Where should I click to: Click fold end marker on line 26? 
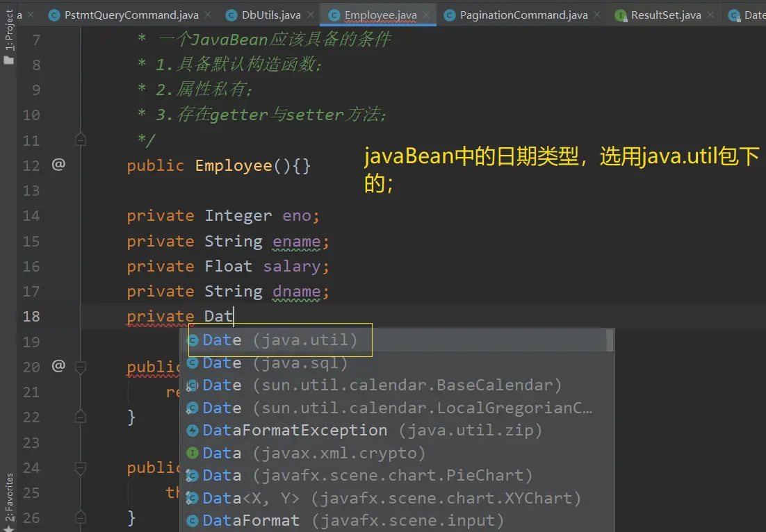(81, 517)
